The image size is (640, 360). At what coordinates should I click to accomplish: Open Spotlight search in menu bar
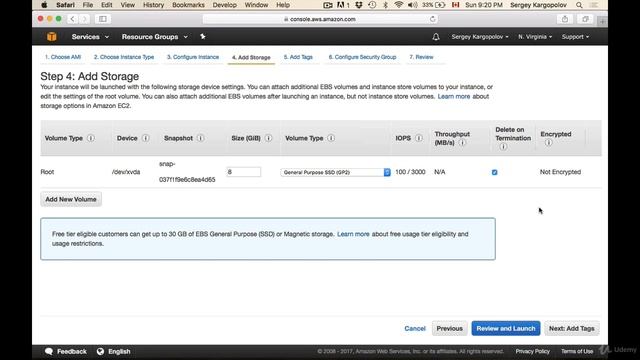tap(579, 5)
